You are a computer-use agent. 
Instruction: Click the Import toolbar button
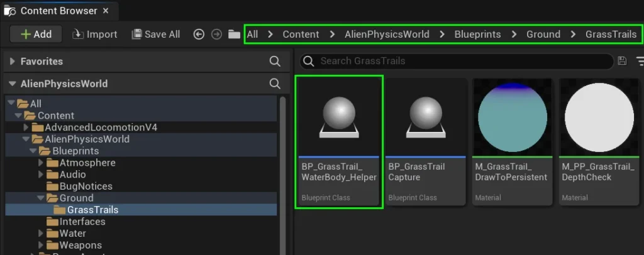tap(95, 35)
